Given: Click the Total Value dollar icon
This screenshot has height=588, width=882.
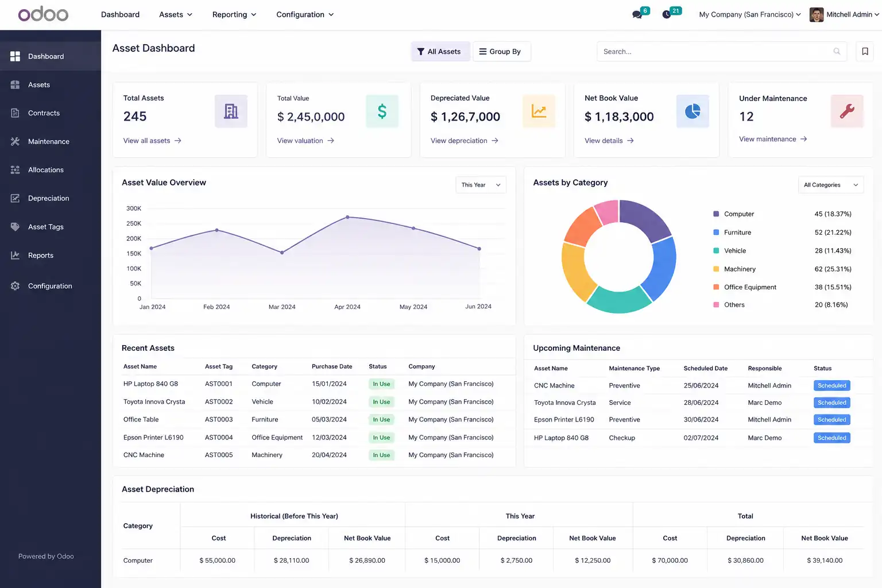Looking at the screenshot, I should [x=382, y=111].
